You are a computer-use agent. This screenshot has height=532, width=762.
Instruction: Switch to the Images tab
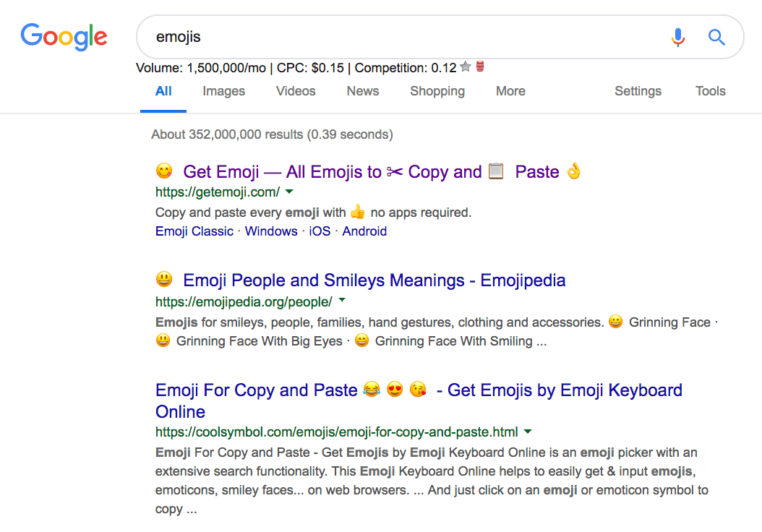pyautogui.click(x=223, y=91)
